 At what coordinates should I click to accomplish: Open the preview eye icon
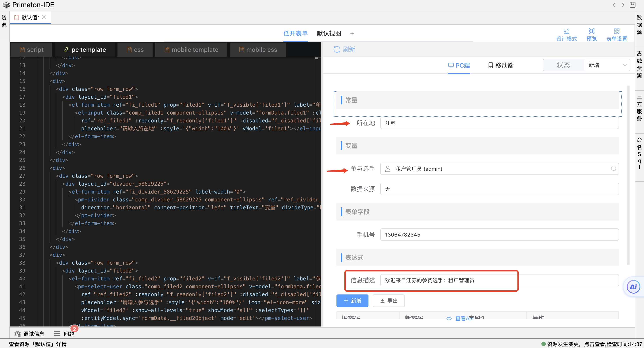591,31
